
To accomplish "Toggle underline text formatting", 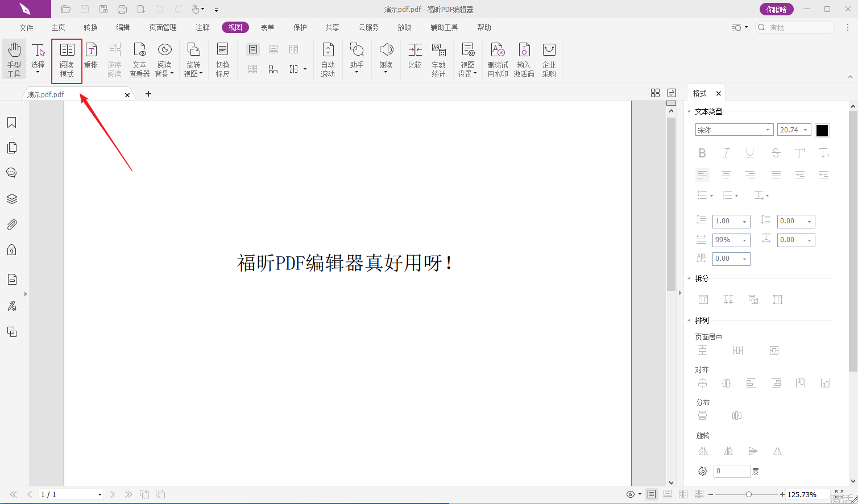I will pos(750,153).
